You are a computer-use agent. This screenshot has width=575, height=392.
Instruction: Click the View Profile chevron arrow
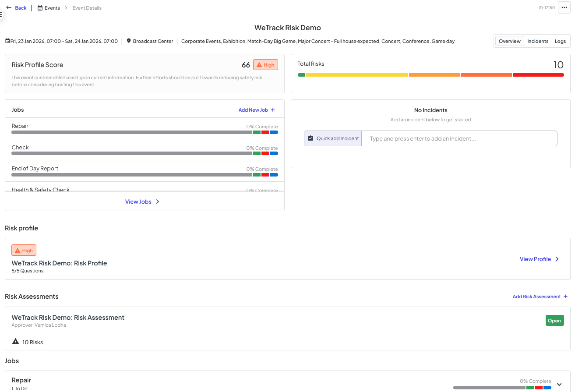click(557, 259)
